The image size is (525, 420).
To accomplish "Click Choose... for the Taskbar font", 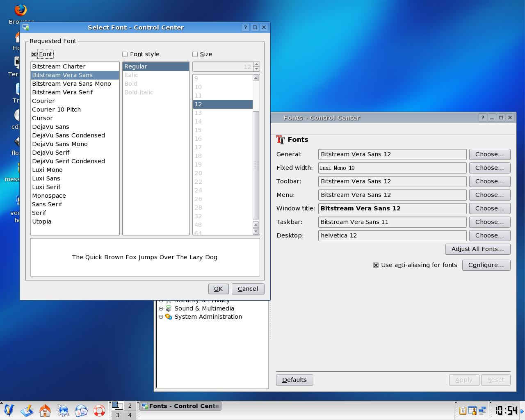I will 490,222.
